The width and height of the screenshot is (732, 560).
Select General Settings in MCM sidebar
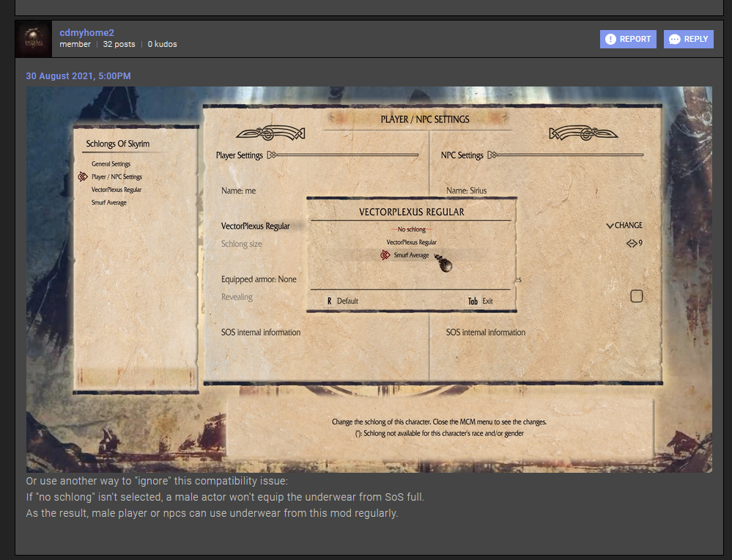pyautogui.click(x=111, y=164)
